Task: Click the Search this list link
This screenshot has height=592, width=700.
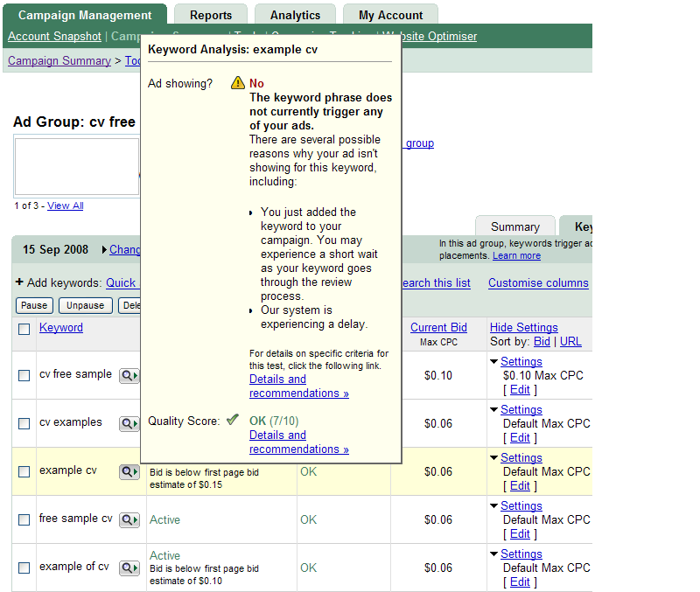Action: click(436, 282)
